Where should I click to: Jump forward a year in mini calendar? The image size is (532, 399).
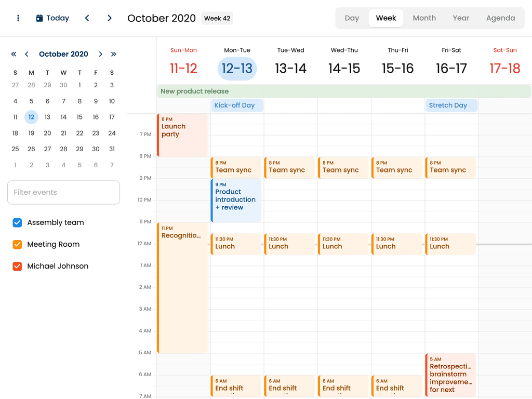point(113,54)
